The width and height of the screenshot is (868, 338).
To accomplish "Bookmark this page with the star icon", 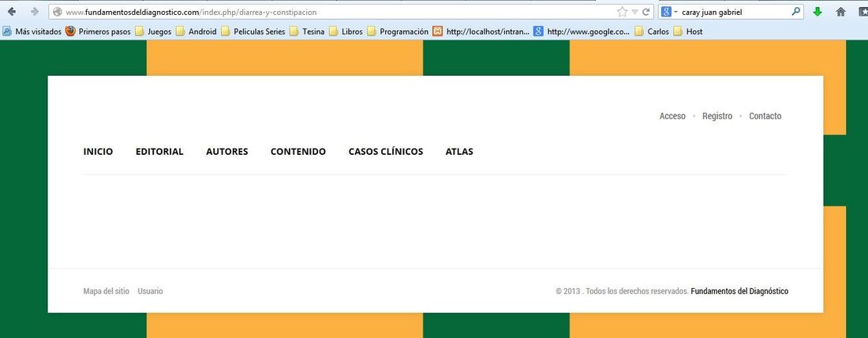I will pyautogui.click(x=623, y=12).
